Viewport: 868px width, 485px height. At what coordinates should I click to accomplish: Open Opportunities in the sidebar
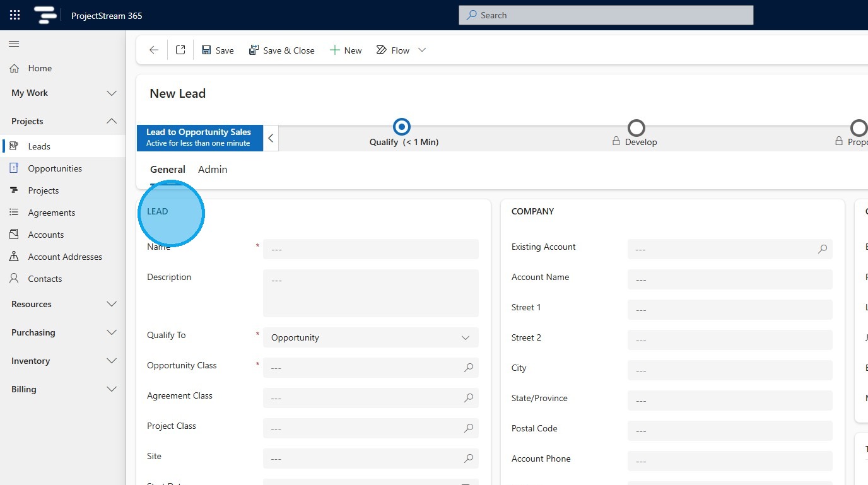pyautogui.click(x=55, y=168)
